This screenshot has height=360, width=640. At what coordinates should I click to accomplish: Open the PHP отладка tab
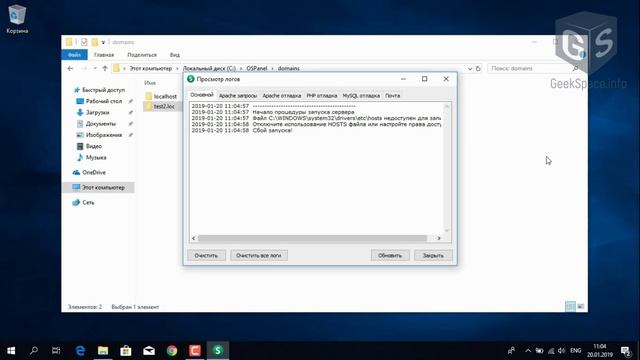(322, 96)
